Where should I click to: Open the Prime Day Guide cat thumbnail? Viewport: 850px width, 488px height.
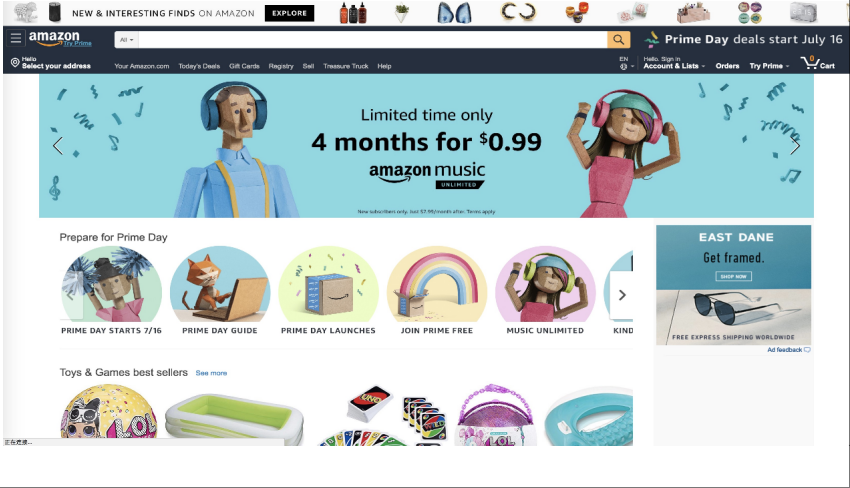click(x=220, y=285)
